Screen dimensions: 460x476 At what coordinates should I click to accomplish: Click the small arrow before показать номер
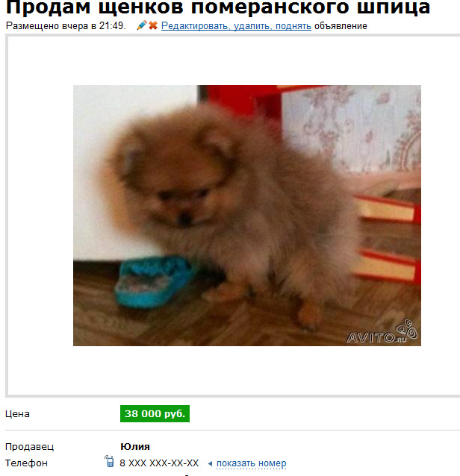(210, 463)
